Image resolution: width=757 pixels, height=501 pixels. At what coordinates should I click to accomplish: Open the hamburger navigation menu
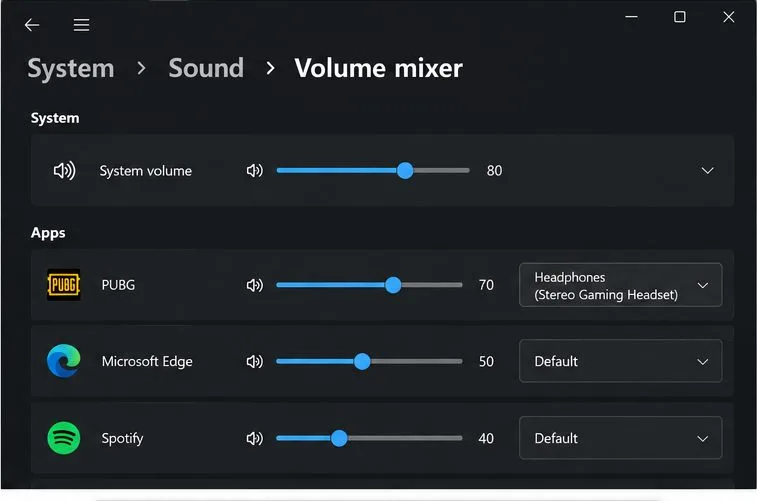click(x=81, y=25)
